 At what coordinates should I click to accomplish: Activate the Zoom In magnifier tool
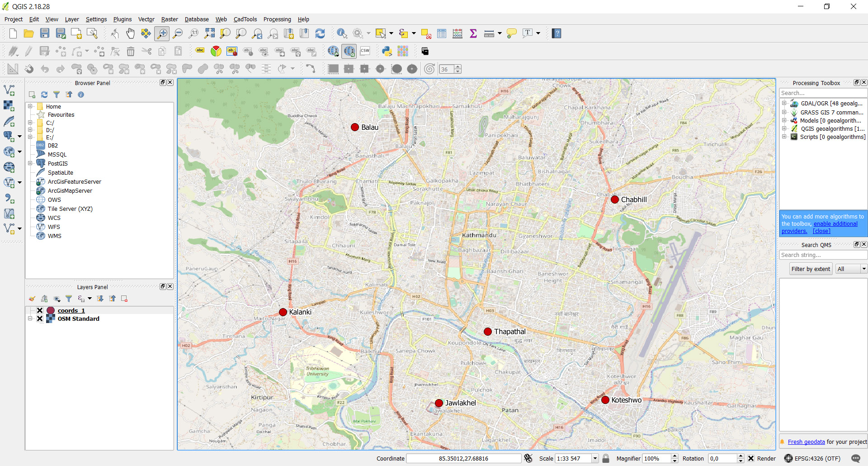pyautogui.click(x=162, y=33)
